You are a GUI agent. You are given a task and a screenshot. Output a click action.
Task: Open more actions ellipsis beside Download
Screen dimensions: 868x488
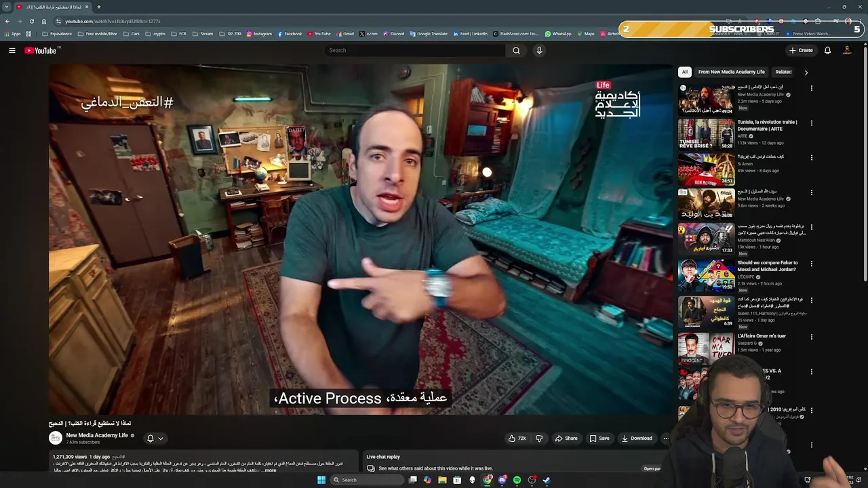(665, 439)
